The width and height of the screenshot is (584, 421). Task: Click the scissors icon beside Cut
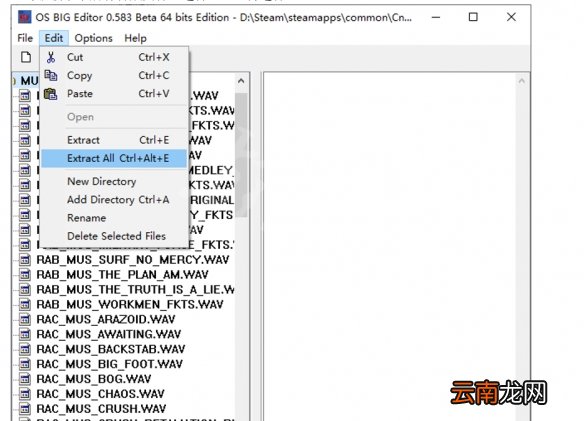(51, 57)
